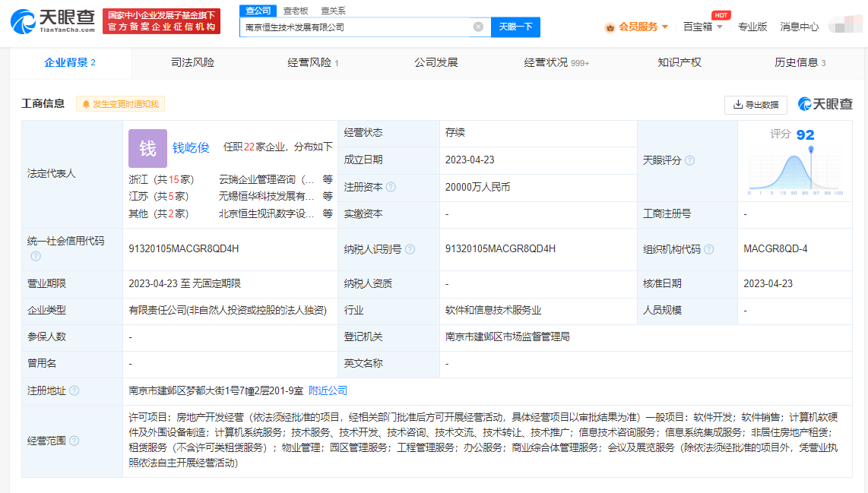The image size is (868, 493).
Task: Click the 等 link on the 江苏 row
Action: (x=328, y=197)
